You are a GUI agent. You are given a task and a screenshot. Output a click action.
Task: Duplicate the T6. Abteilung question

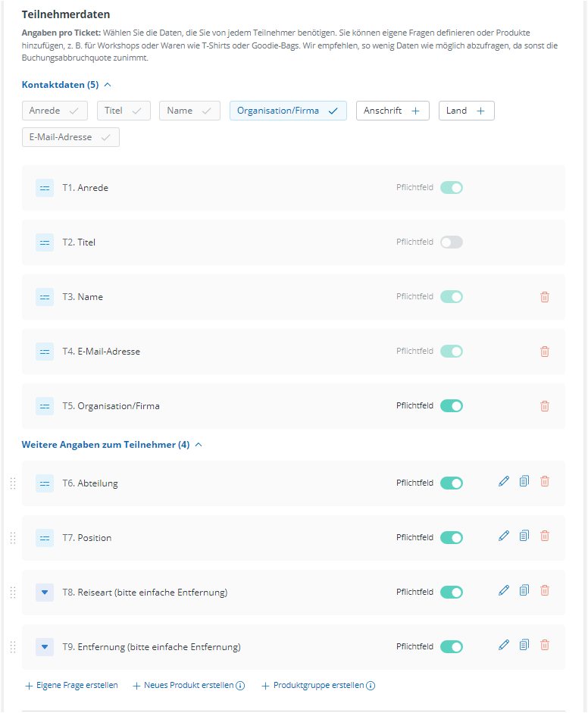[524, 481]
